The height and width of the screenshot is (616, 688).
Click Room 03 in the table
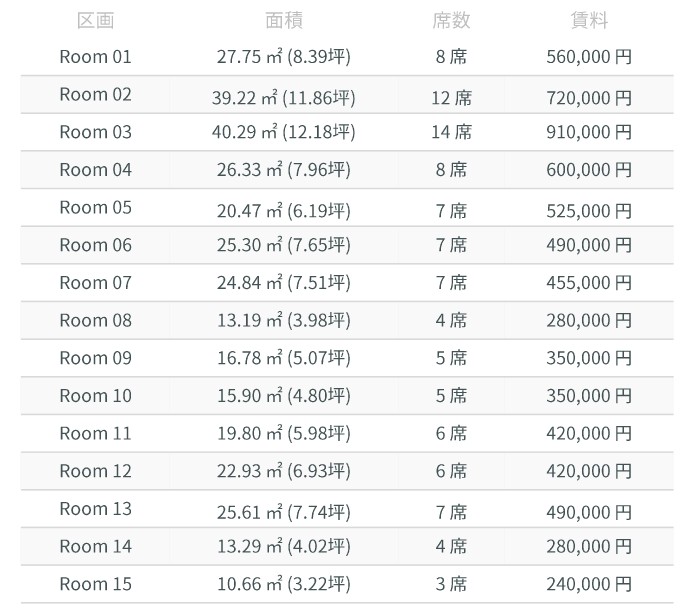point(95,132)
